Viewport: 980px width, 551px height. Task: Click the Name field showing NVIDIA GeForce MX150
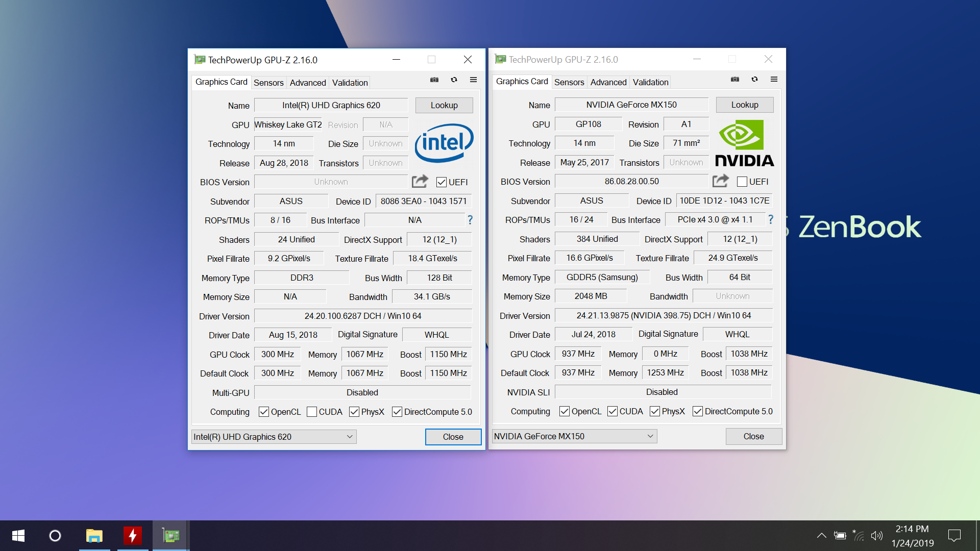632,105
